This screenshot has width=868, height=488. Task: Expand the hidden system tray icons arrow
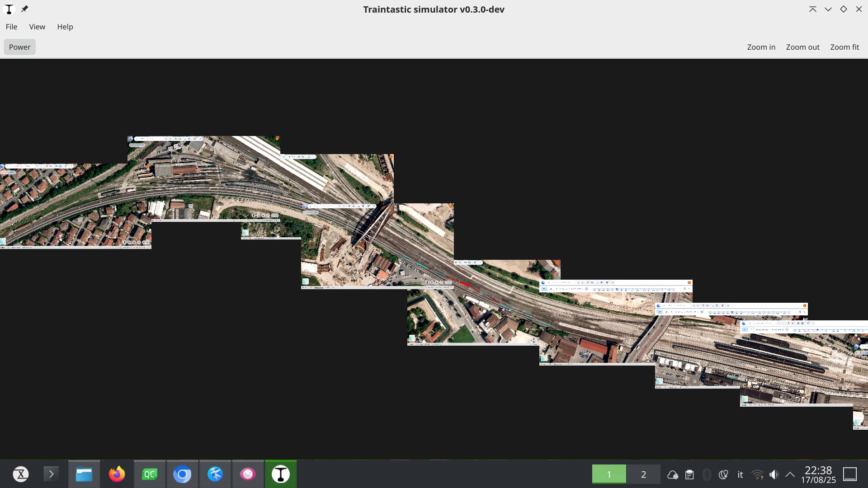(790, 474)
